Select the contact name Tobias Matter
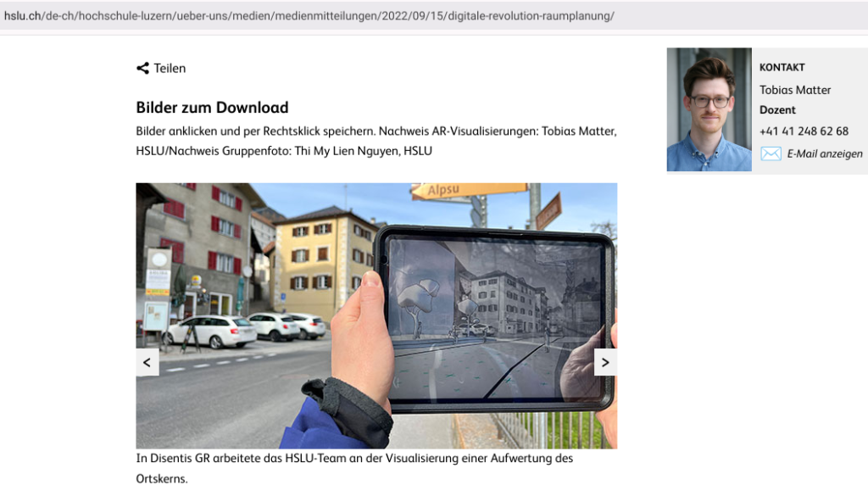This screenshot has height=496, width=868. tap(795, 90)
